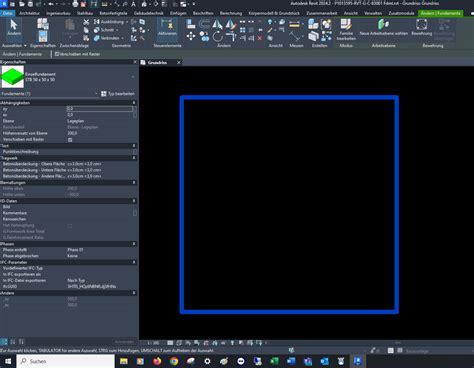Collapse the Tragwerk section
This screenshot has height=368, width=474.
tap(134, 158)
